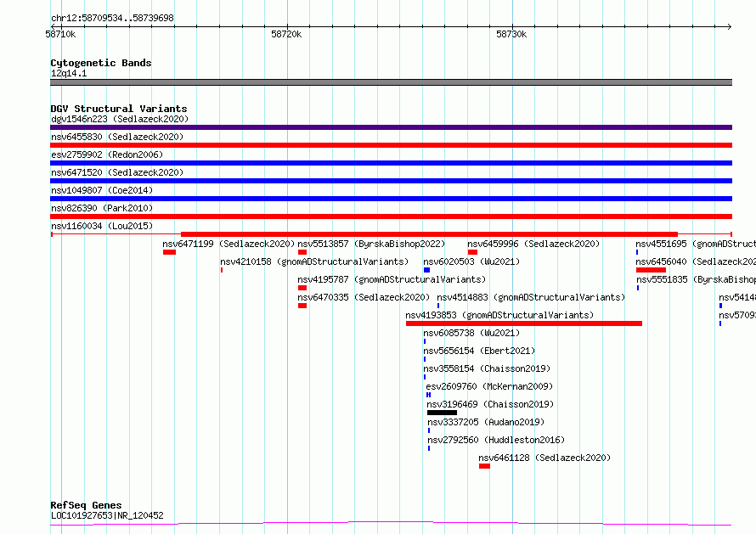The height and width of the screenshot is (534, 756).
Task: Open the nsv1049807 (Coe2014) variant
Action: coord(102,190)
